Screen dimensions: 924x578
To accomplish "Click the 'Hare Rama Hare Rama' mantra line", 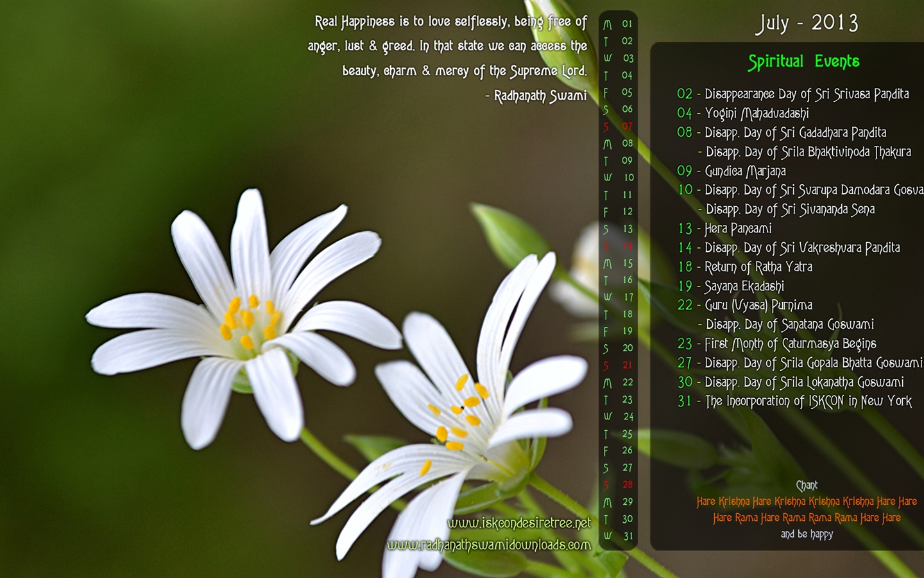I will (807, 518).
